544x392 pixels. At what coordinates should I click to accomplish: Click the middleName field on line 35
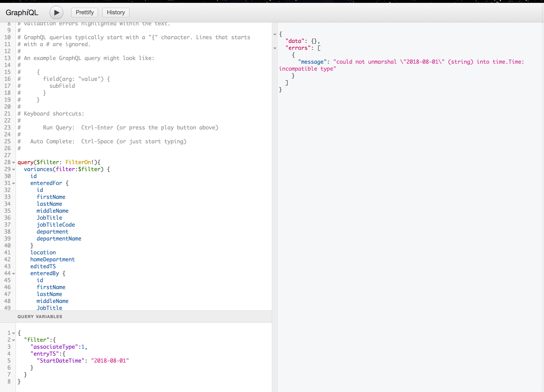(53, 211)
